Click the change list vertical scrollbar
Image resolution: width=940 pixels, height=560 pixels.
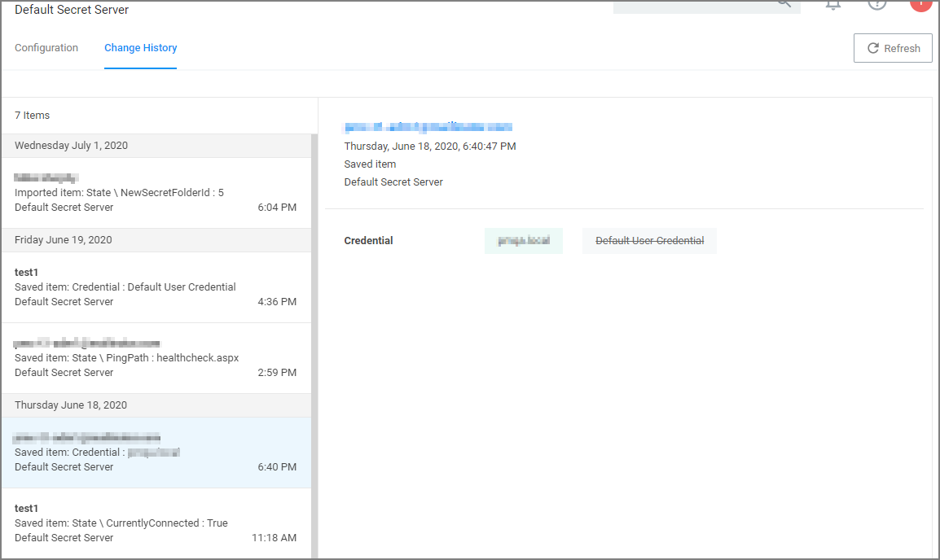[314, 326]
